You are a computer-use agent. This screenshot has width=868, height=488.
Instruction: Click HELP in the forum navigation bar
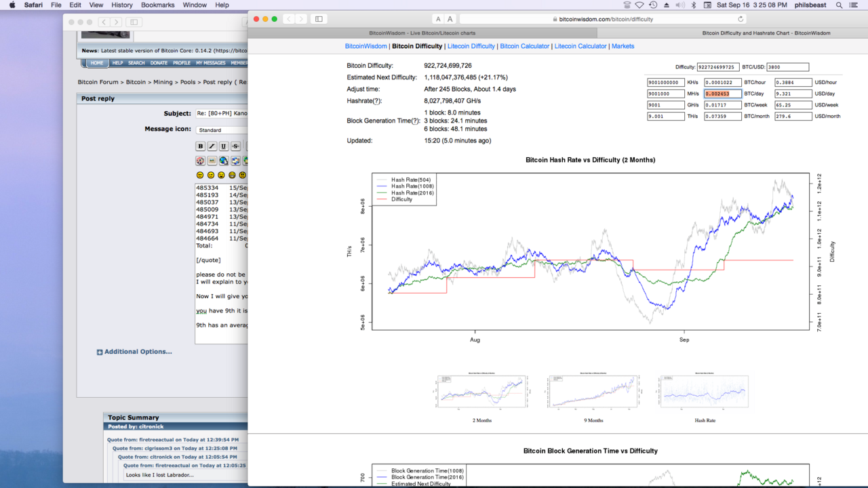(117, 63)
